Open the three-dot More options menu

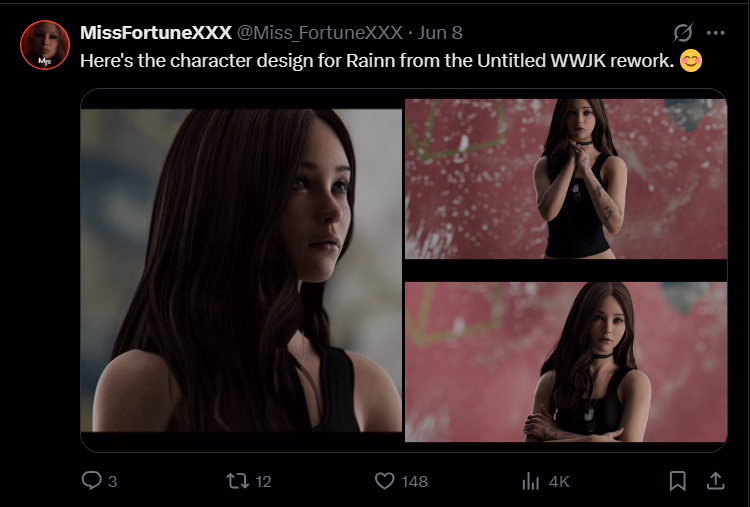coord(715,33)
